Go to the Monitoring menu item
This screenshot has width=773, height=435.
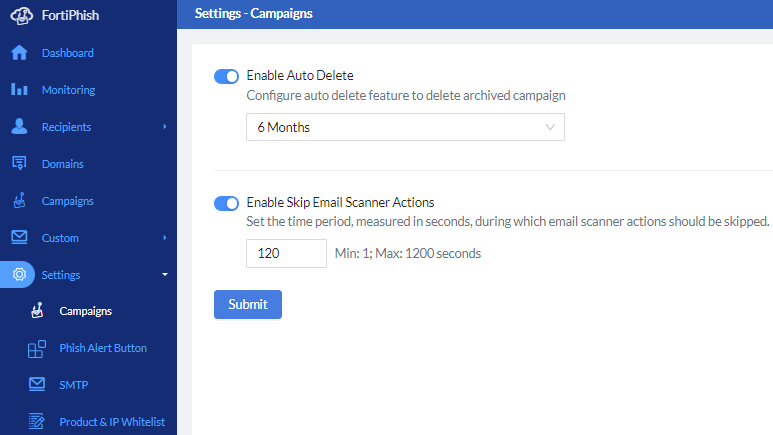tap(68, 90)
